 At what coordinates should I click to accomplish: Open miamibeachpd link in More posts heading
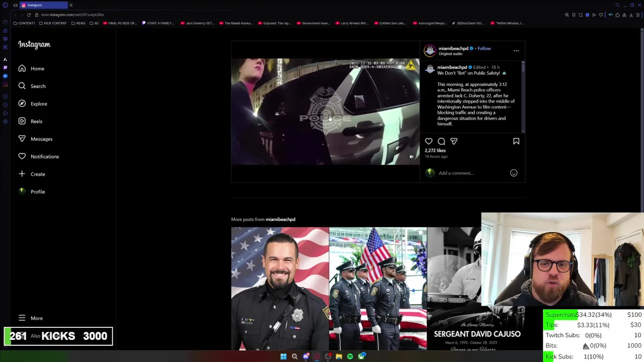point(280,219)
